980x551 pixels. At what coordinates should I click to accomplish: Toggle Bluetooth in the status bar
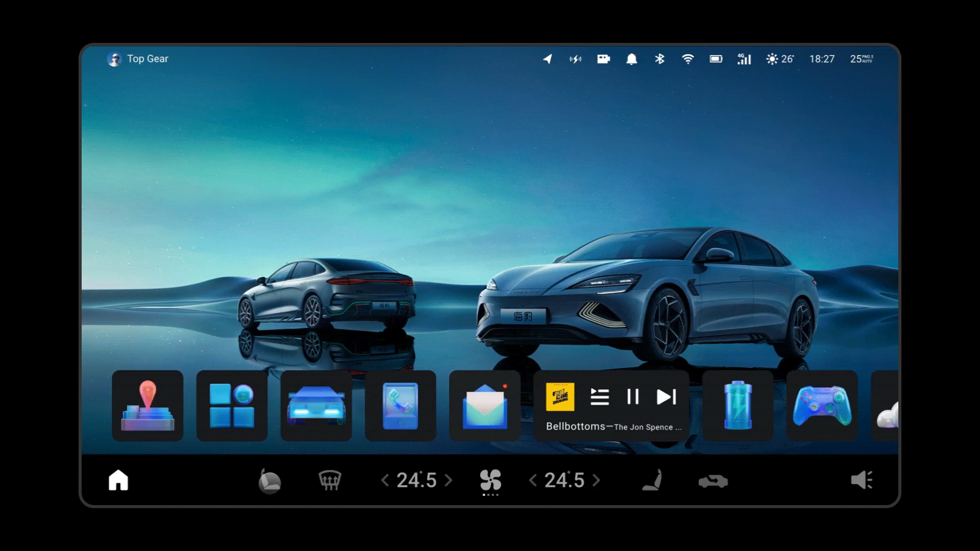pyautogui.click(x=659, y=59)
